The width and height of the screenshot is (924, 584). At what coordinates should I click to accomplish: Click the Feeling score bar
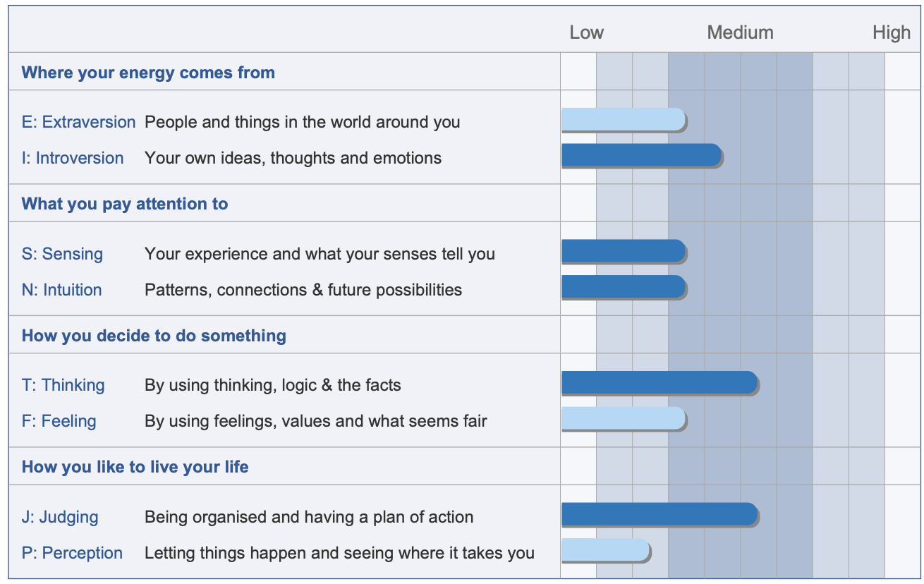pyautogui.click(x=623, y=419)
